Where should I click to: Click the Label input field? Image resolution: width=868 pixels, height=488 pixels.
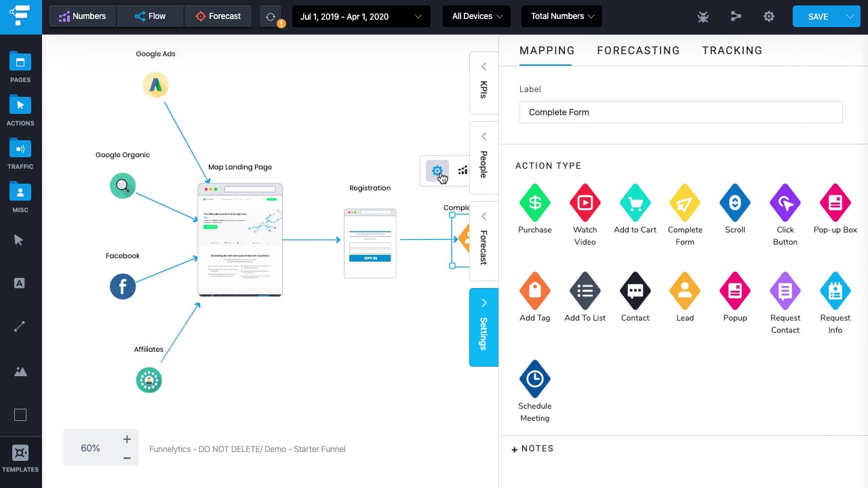pyautogui.click(x=681, y=113)
